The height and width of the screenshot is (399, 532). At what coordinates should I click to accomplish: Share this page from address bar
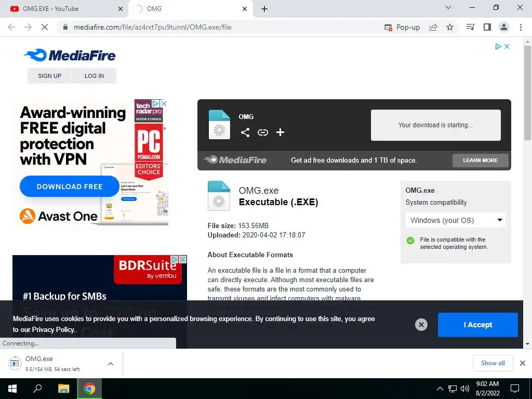[433, 27]
